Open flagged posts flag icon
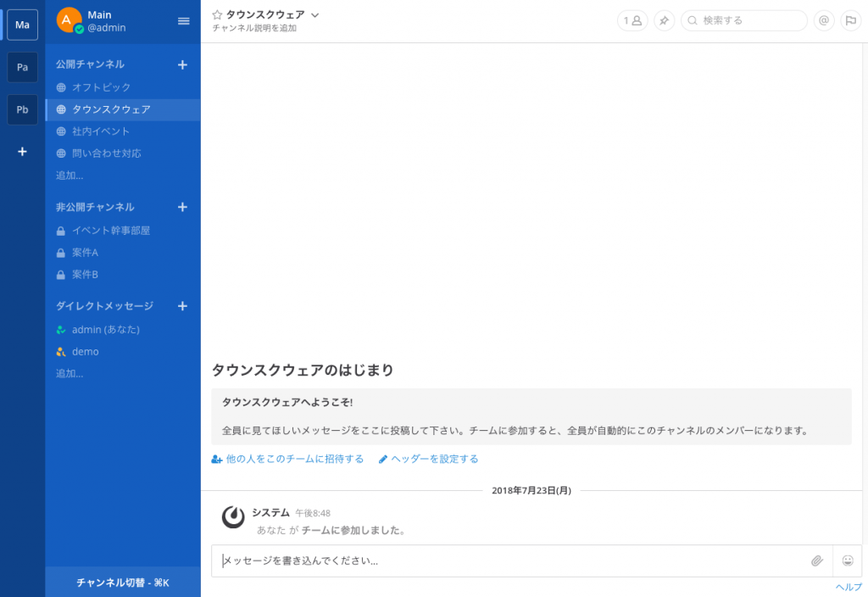Image resolution: width=868 pixels, height=597 pixels. click(849, 21)
